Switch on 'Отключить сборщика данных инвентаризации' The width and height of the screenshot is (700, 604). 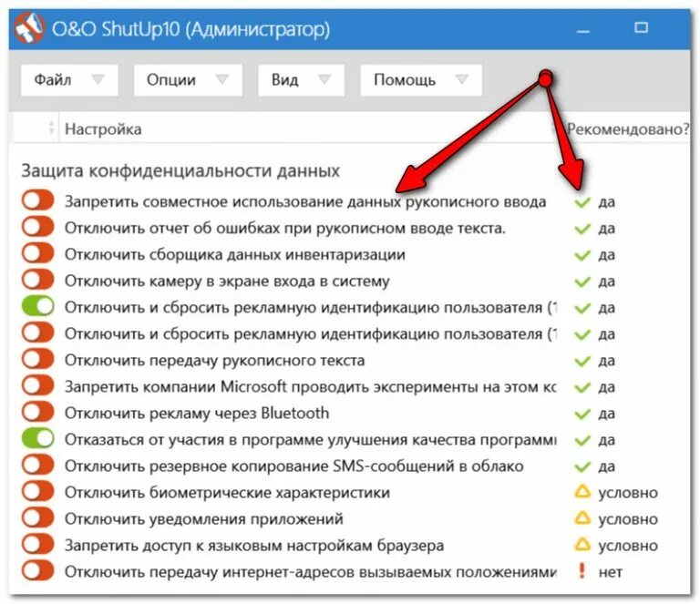[38, 253]
